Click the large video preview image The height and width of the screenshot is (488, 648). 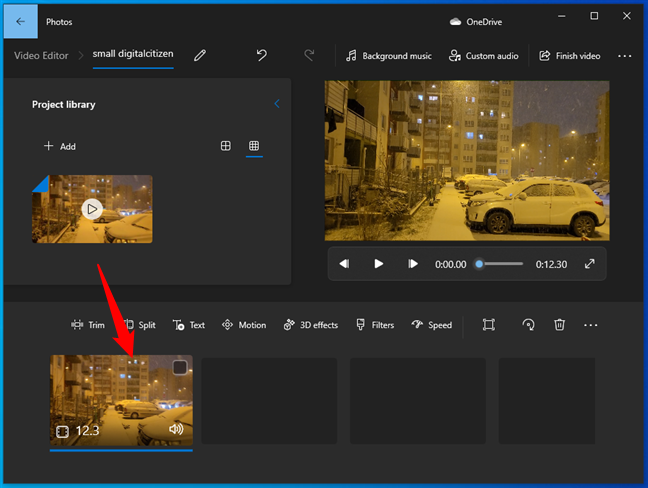click(467, 161)
